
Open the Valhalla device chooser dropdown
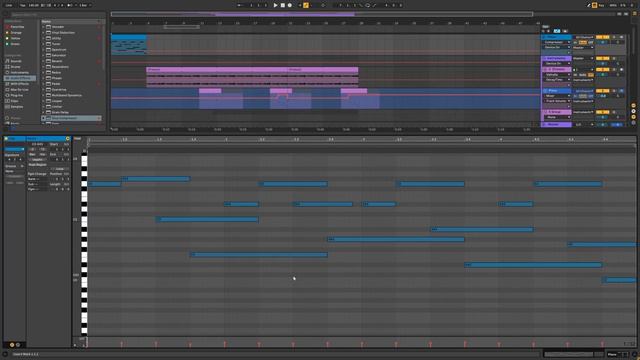click(557, 75)
